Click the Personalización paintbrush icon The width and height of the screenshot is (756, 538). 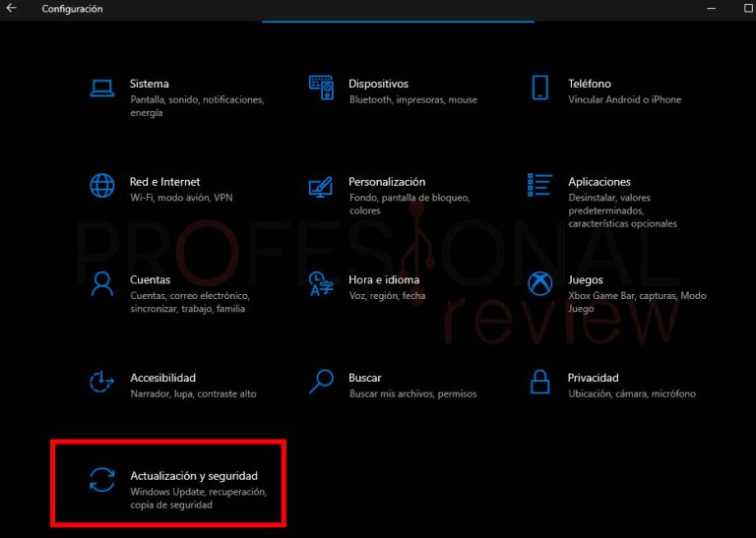point(321,187)
